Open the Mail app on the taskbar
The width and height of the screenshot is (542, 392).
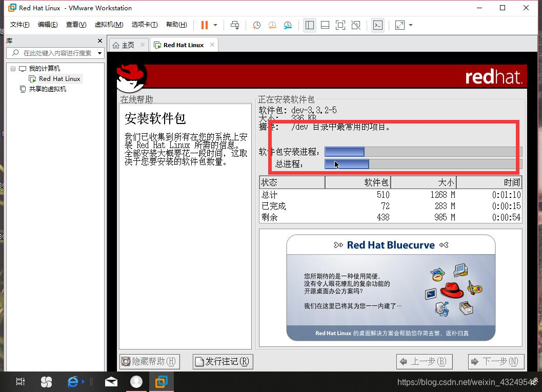[x=111, y=382]
